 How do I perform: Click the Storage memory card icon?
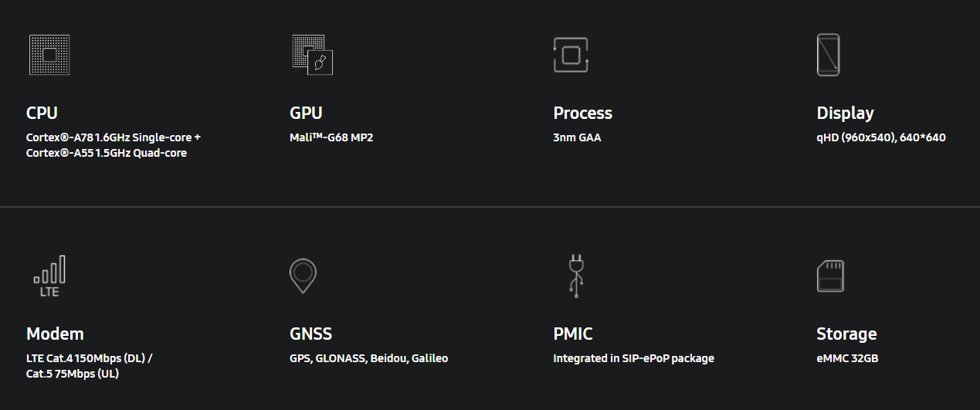click(x=830, y=276)
